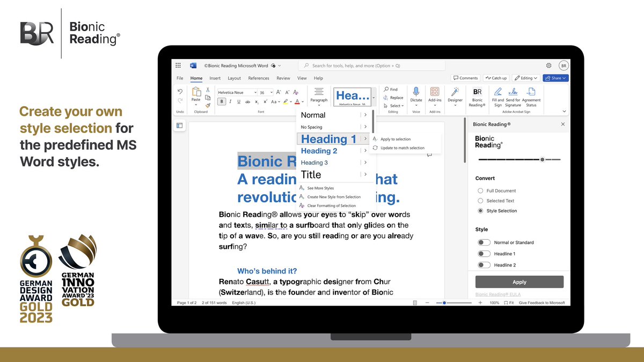Apply underline to selected text
This screenshot has height=362, width=644.
click(238, 101)
